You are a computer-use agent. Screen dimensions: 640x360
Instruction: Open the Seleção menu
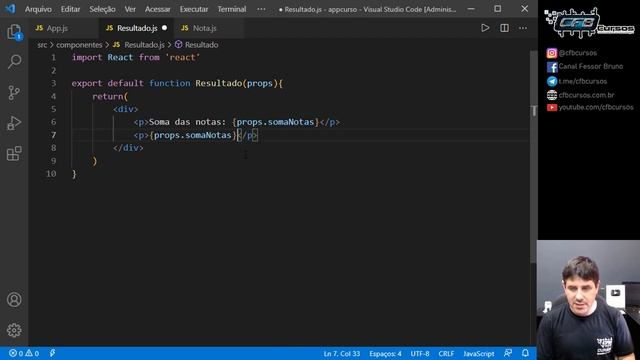(102, 9)
